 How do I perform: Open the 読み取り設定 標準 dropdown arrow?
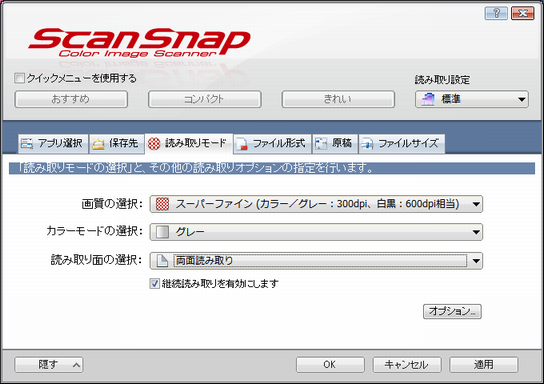pyautogui.click(x=521, y=100)
